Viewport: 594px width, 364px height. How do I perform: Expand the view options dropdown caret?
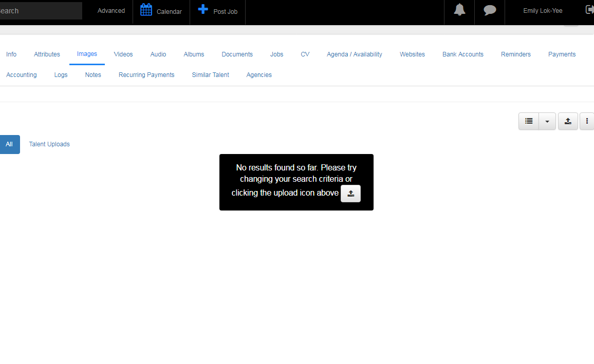click(547, 121)
